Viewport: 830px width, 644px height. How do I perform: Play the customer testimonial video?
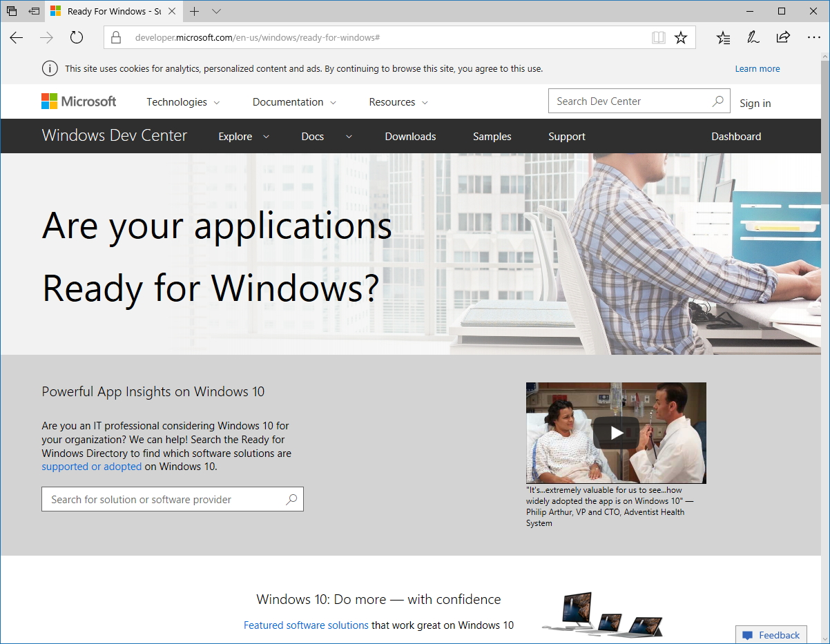(x=615, y=433)
